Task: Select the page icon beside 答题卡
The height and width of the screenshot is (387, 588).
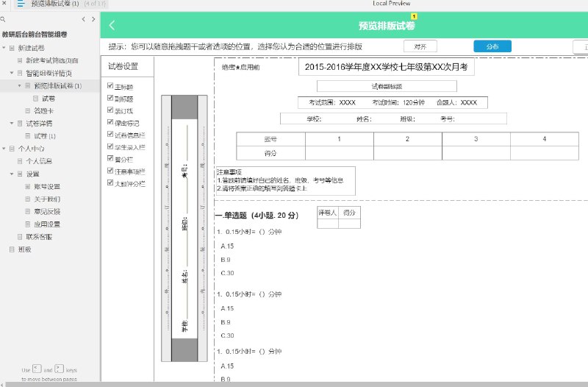Action: click(x=28, y=111)
